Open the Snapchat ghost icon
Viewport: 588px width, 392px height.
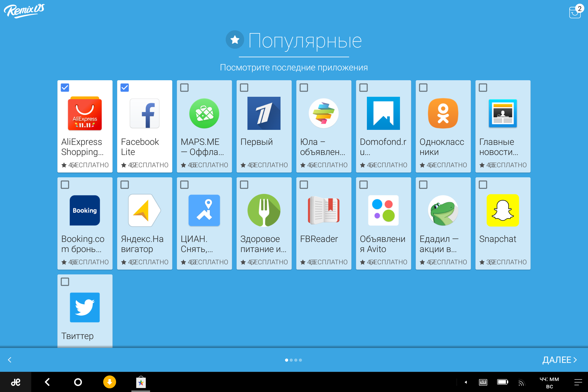coord(503,210)
